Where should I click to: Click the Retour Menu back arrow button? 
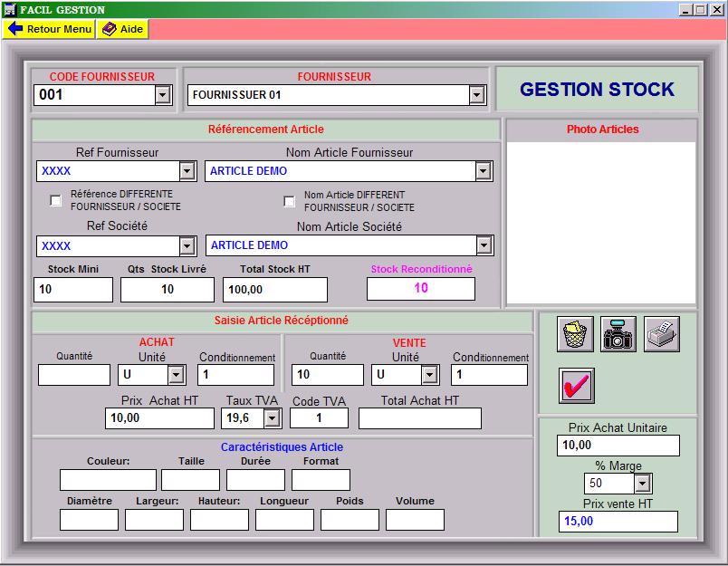49,29
